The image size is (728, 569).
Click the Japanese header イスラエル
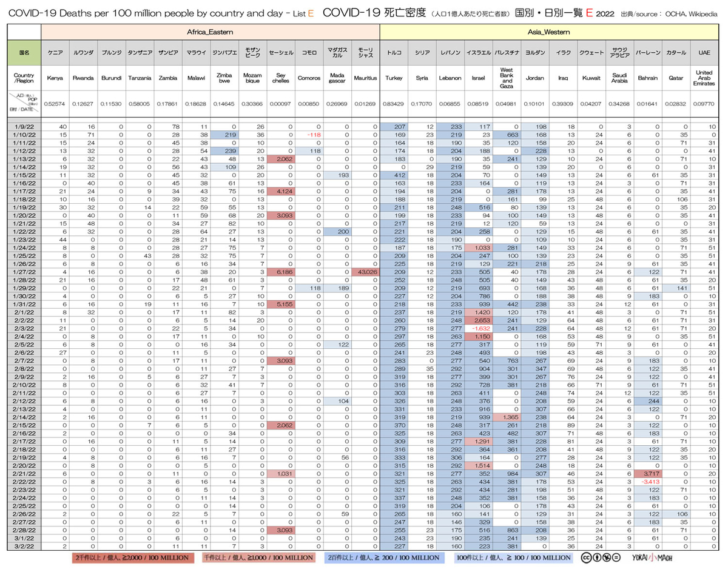pyautogui.click(x=479, y=53)
